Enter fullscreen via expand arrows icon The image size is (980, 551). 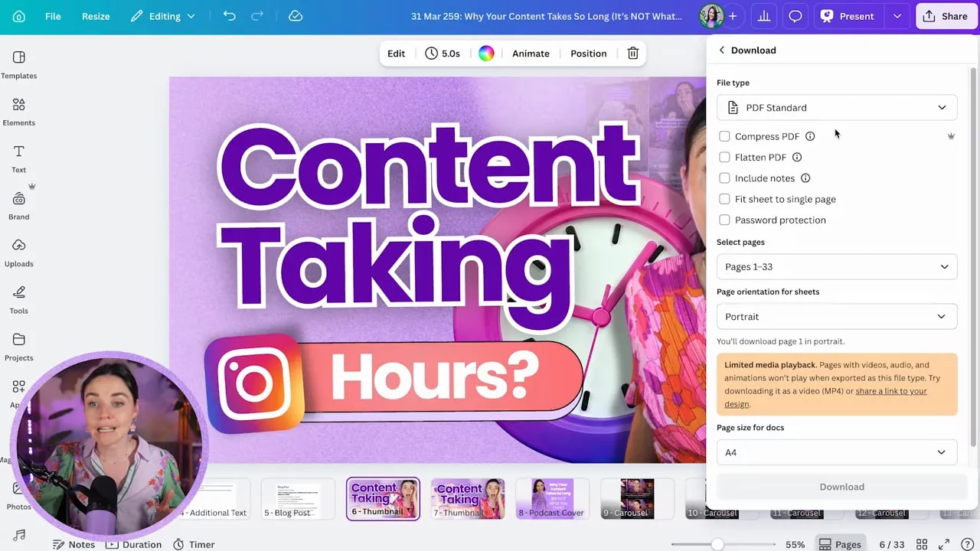coord(944,544)
